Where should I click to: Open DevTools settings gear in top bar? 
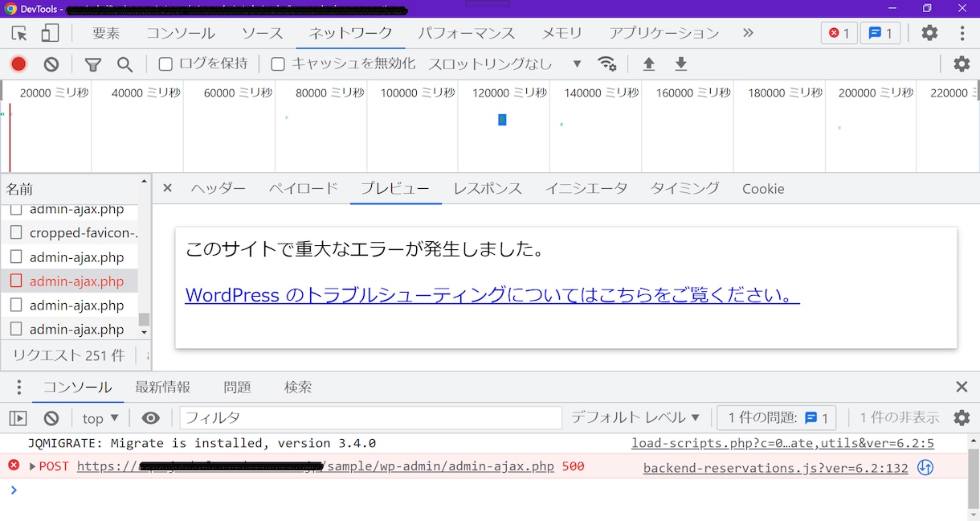tap(929, 33)
